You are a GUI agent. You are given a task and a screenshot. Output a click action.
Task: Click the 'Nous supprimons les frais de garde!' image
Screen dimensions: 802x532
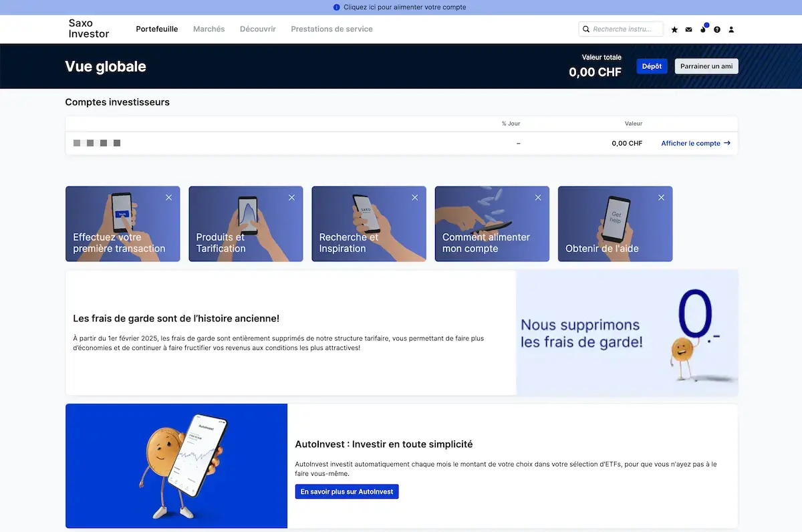click(627, 333)
